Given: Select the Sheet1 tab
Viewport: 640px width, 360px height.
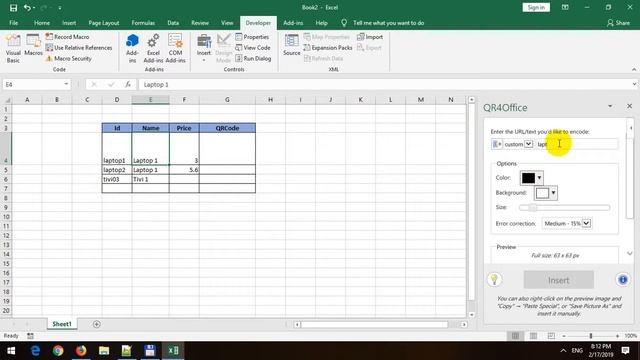Looking at the screenshot, I should coord(62,324).
